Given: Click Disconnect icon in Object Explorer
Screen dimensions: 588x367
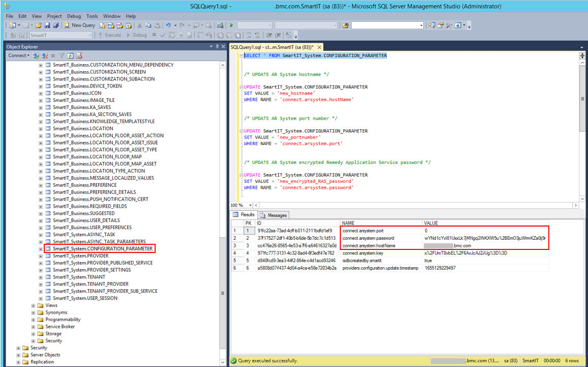Looking at the screenshot, I should [45, 55].
